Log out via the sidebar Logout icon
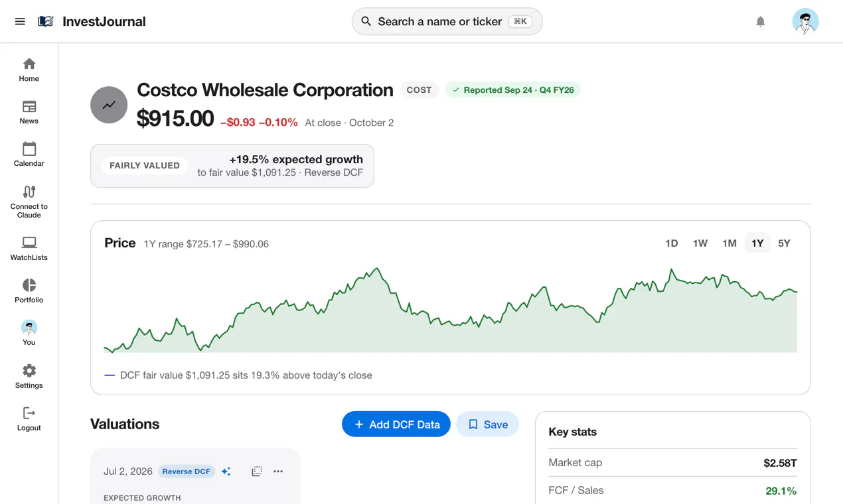Viewport: 843px width, 504px height. (x=29, y=419)
